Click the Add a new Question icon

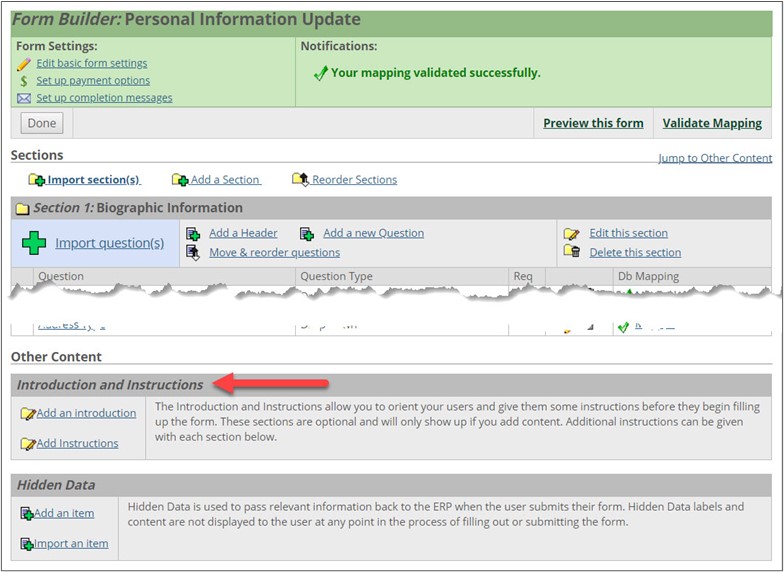[x=307, y=234]
